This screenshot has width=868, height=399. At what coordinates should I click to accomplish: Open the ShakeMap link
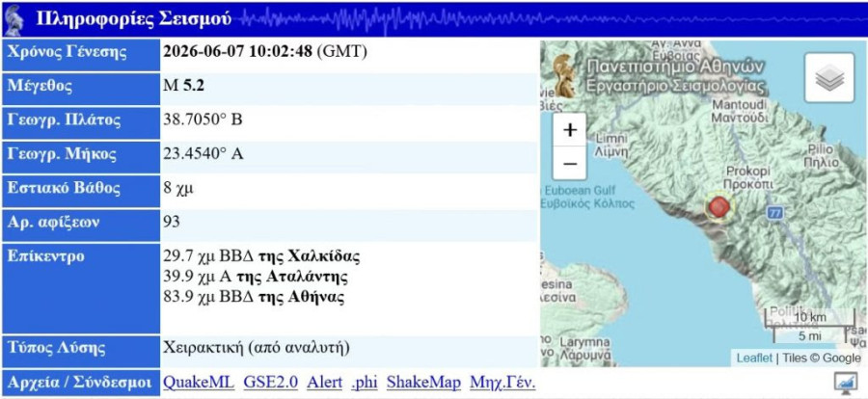[423, 383]
